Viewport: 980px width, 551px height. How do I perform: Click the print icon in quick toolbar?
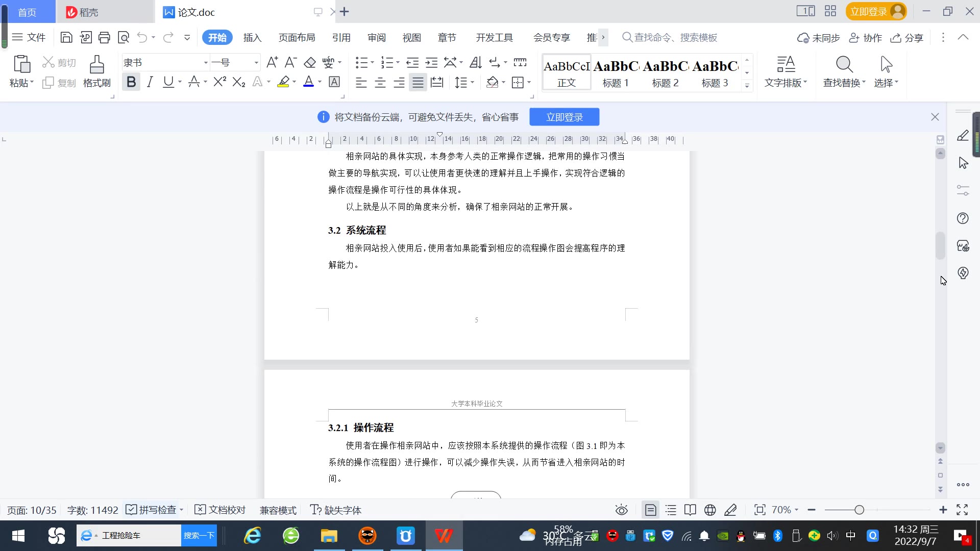tap(104, 37)
